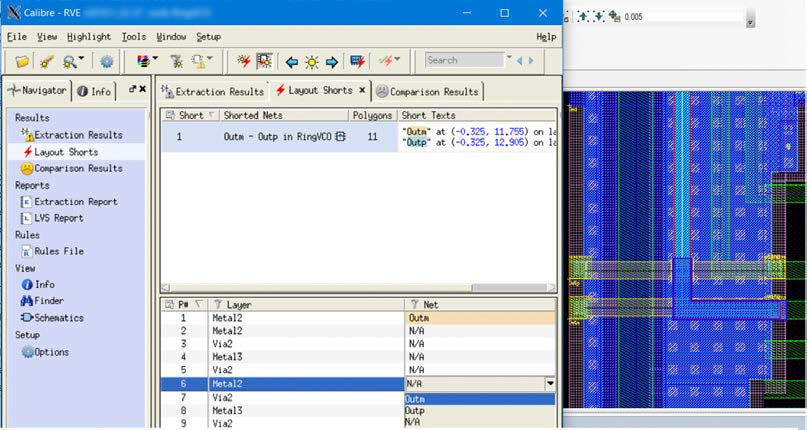Go to next result with right arrow
Image resolution: width=807 pixels, height=430 pixels.
coord(332,62)
